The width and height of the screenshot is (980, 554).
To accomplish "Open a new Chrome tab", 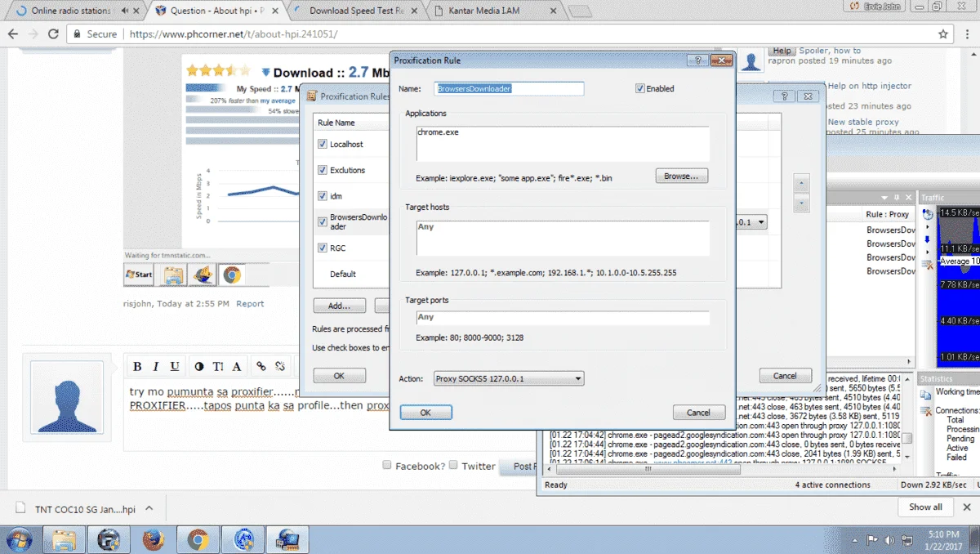I will point(580,11).
